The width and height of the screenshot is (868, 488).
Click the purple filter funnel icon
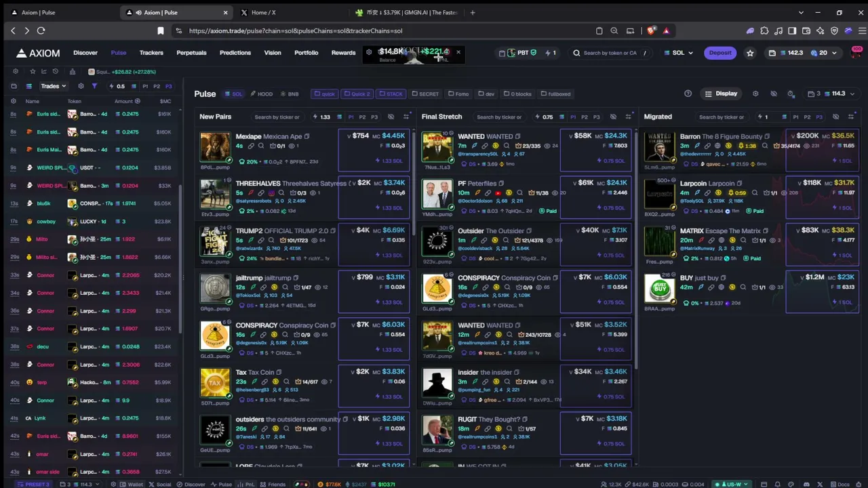pos(94,86)
